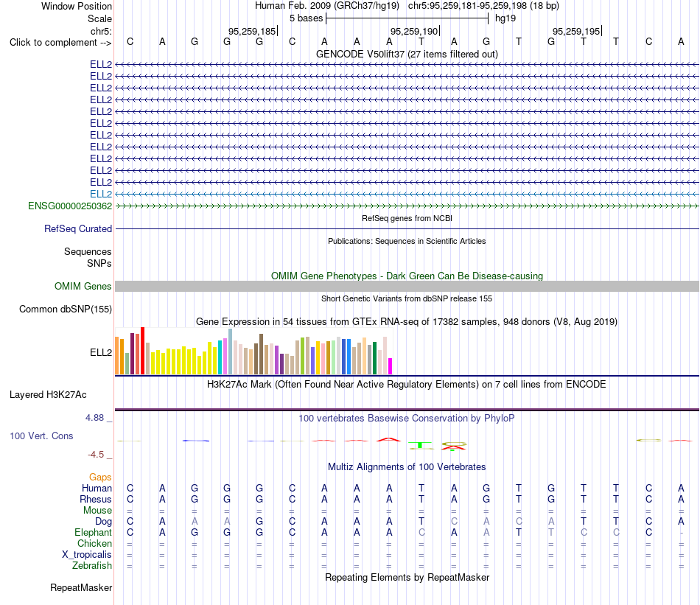Select the Elephant alignment row label
700x605 pixels.
click(x=94, y=532)
